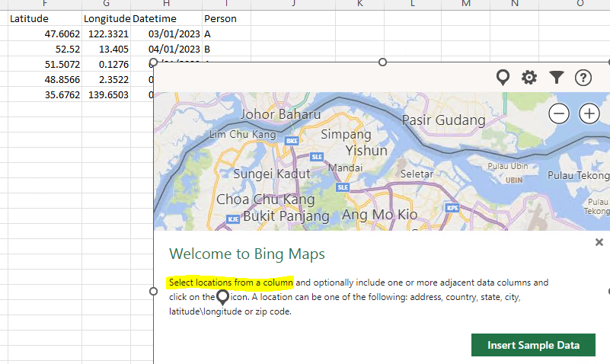Click the Johor Baharu label on the map
The image size is (610, 364).
tap(280, 114)
